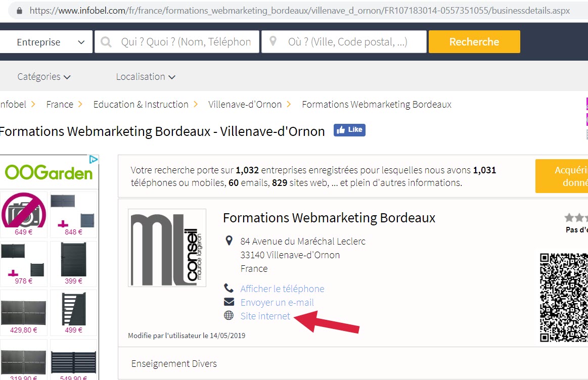This screenshot has width=588, height=380.
Task: Click the ML Conseil company logo
Action: coord(167,248)
